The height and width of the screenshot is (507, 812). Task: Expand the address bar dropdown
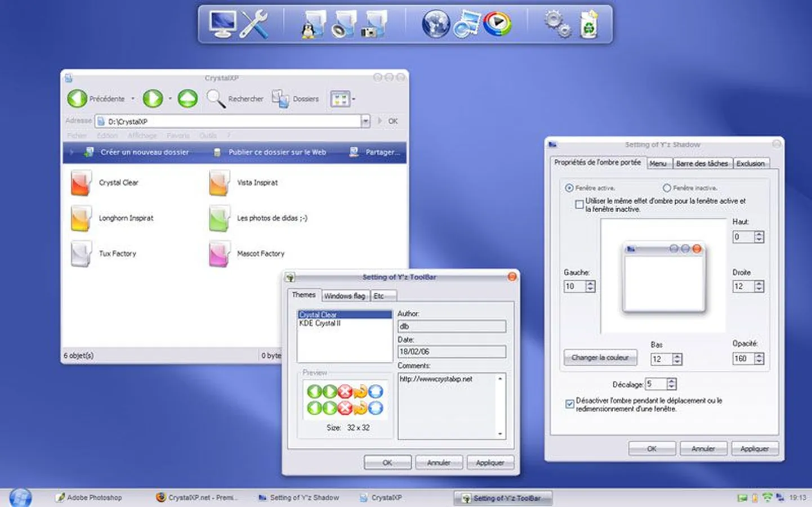tap(365, 121)
